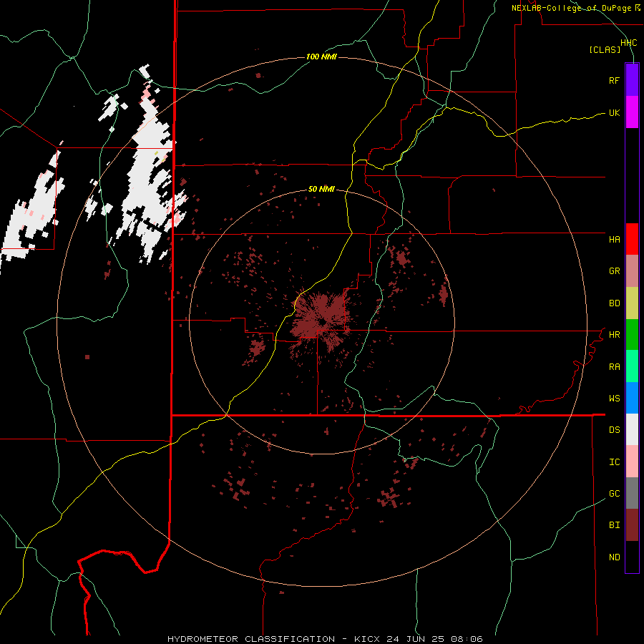The width and height of the screenshot is (644, 644).
Task: Click the 50 NMI range ring label
Action: click(x=321, y=190)
